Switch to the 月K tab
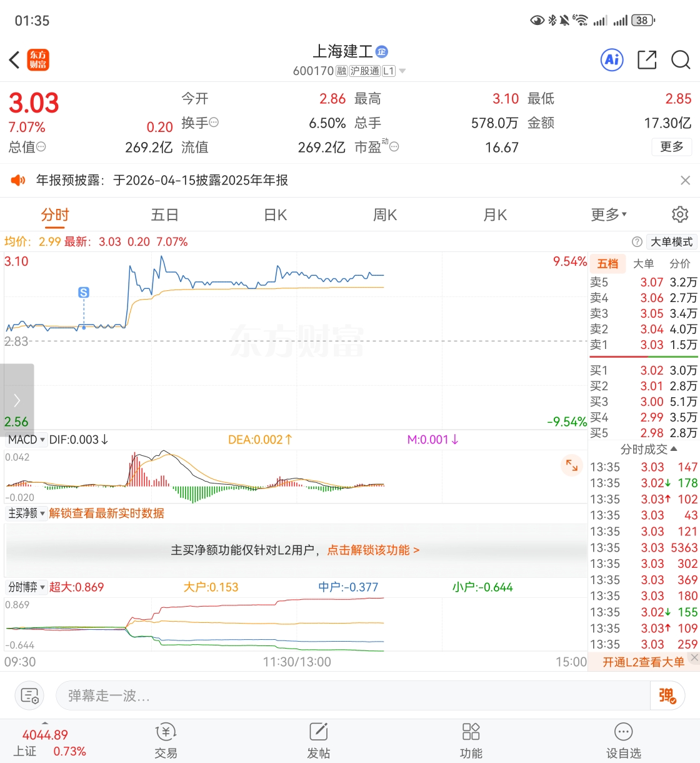Image resolution: width=700 pixels, height=763 pixels. [495, 215]
